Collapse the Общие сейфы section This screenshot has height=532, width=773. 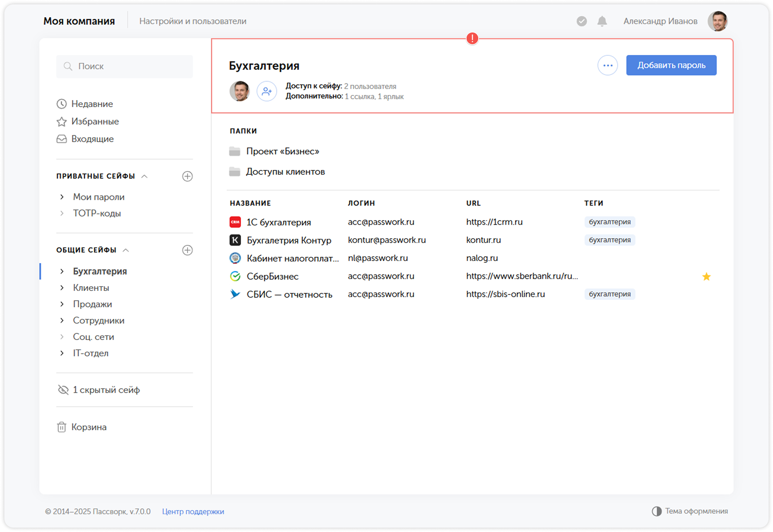click(x=126, y=250)
